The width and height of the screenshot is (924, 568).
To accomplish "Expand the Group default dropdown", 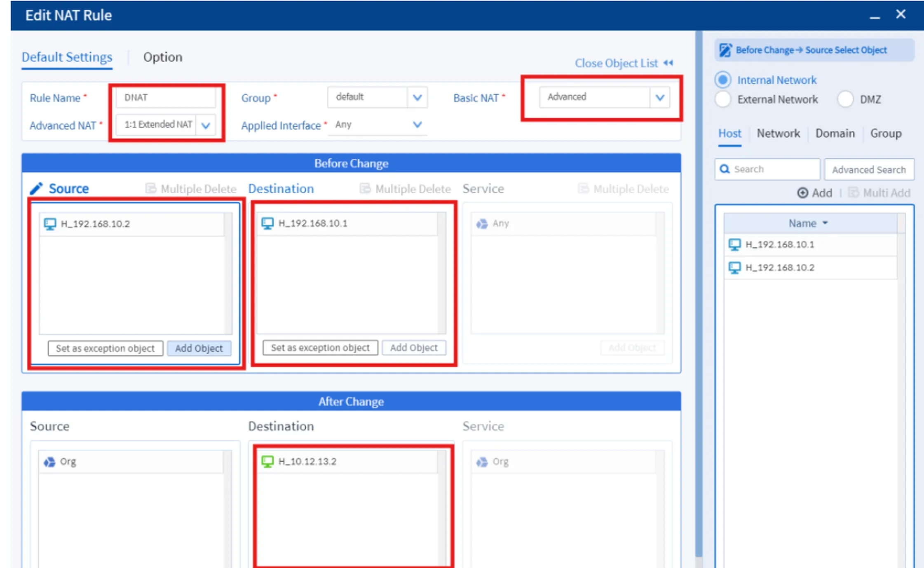I will pos(417,97).
